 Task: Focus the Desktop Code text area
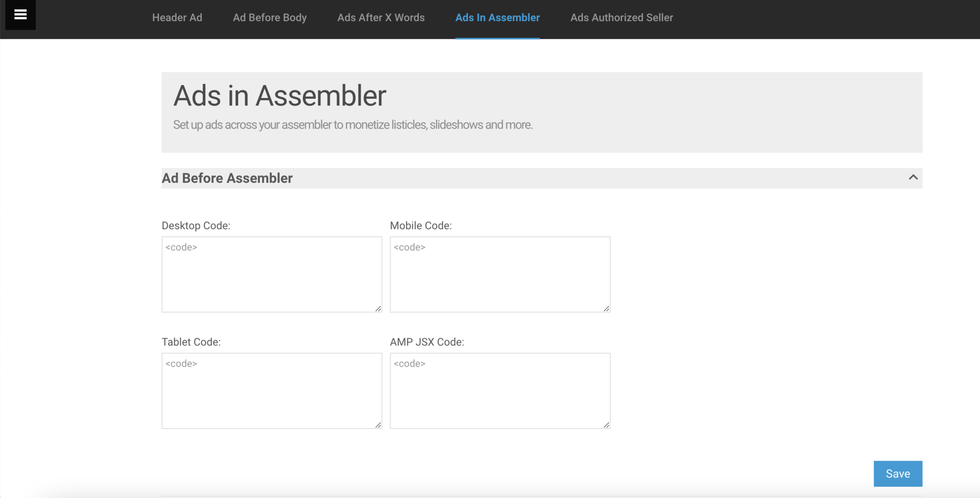(x=271, y=274)
